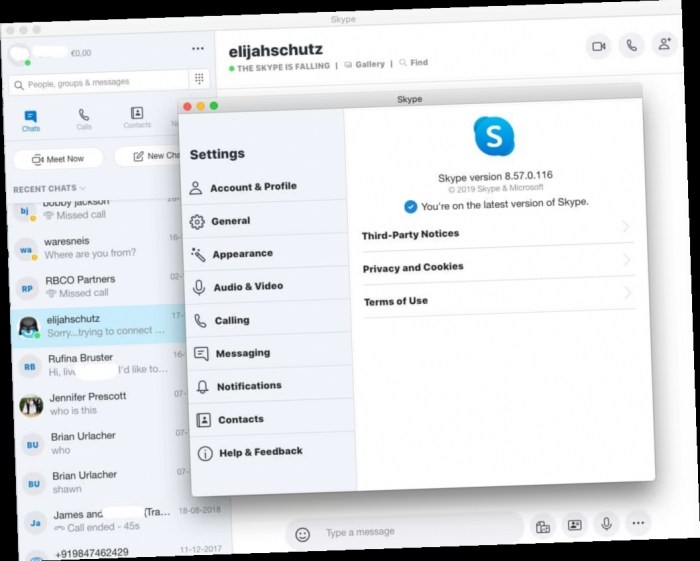Record a voice message with microphone icon
Image resolution: width=700 pixels, height=561 pixels.
tap(606, 524)
